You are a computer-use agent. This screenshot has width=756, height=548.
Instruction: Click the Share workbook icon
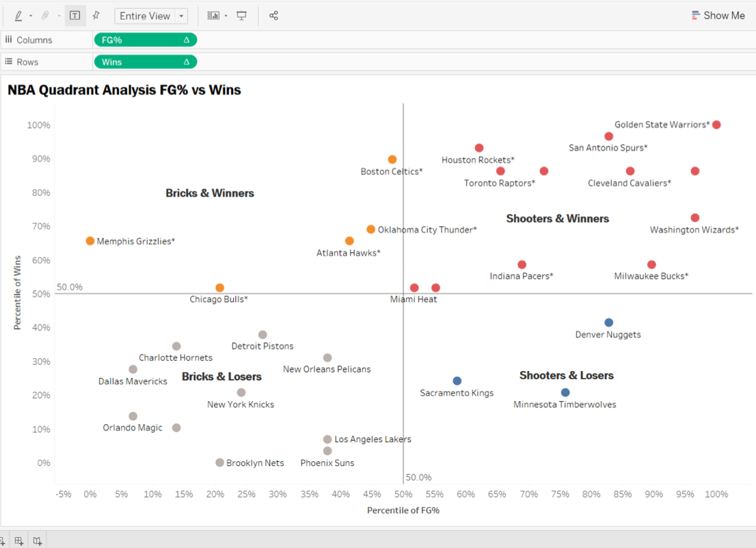point(273,15)
